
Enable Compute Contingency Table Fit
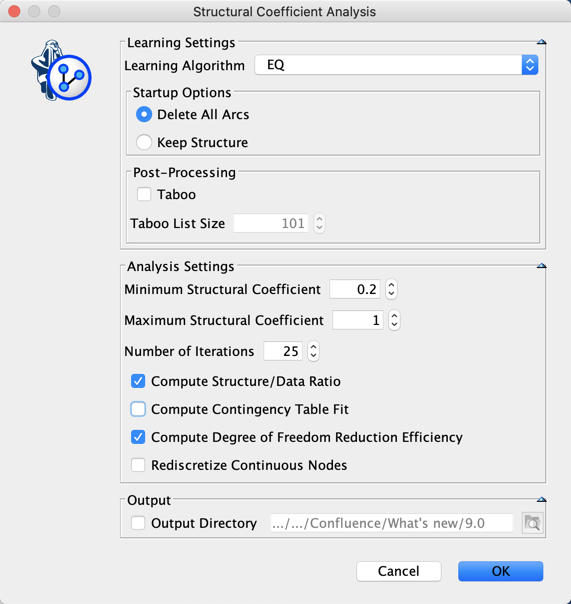[138, 409]
